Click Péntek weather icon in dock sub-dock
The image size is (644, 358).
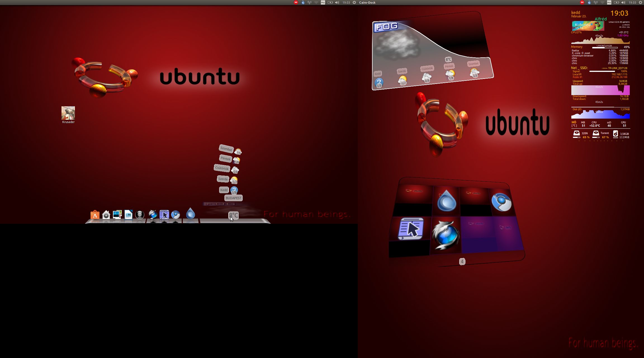[236, 161]
